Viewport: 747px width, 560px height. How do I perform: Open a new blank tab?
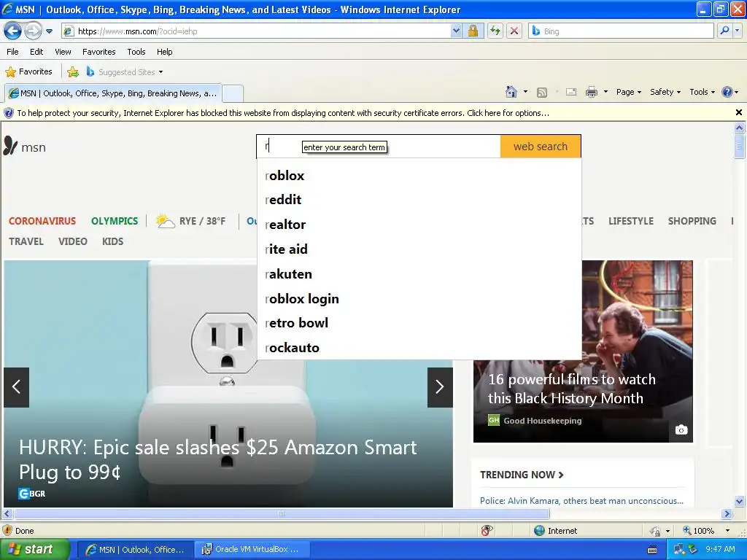(233, 93)
